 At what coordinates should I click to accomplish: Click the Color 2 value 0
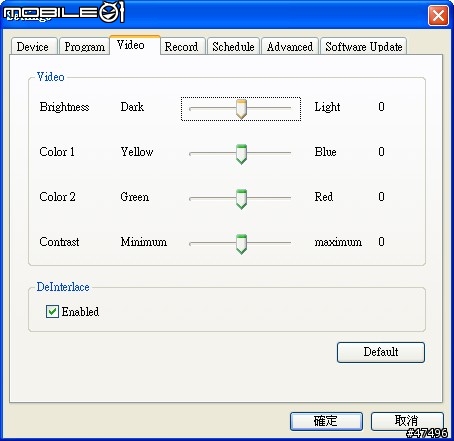381,197
